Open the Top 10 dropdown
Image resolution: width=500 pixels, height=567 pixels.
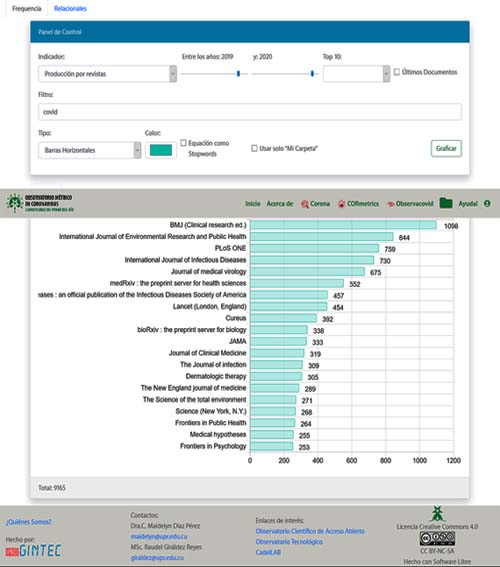[x=356, y=74]
